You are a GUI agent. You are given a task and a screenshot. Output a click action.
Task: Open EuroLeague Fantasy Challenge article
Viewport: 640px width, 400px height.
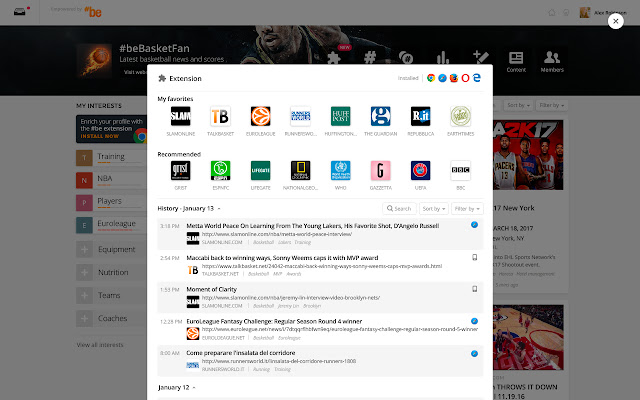pos(274,321)
